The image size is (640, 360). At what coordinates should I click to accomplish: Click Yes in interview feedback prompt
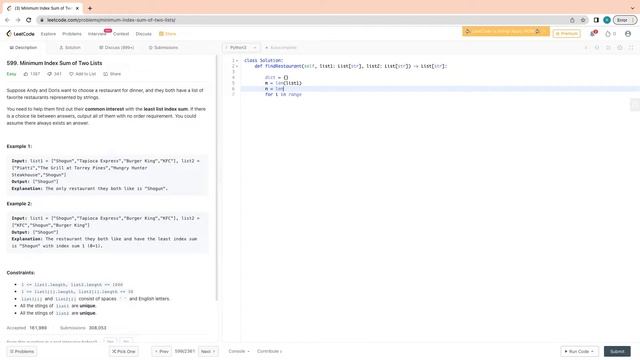tap(110, 341)
